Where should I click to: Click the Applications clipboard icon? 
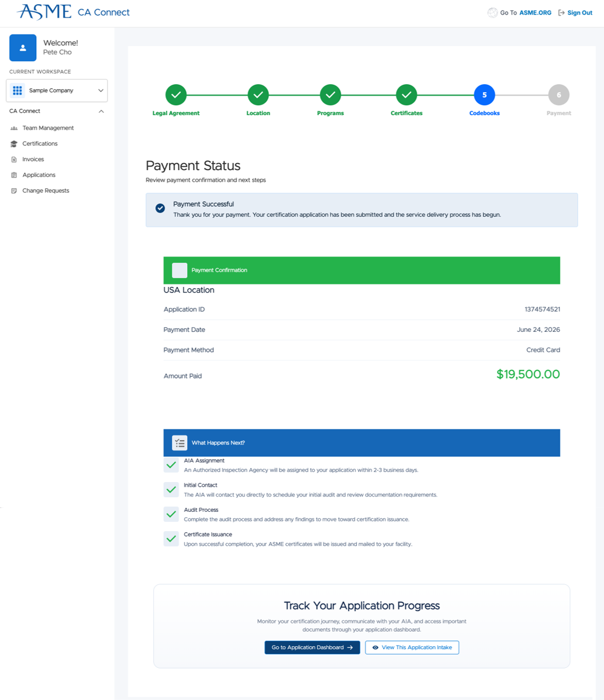click(14, 175)
